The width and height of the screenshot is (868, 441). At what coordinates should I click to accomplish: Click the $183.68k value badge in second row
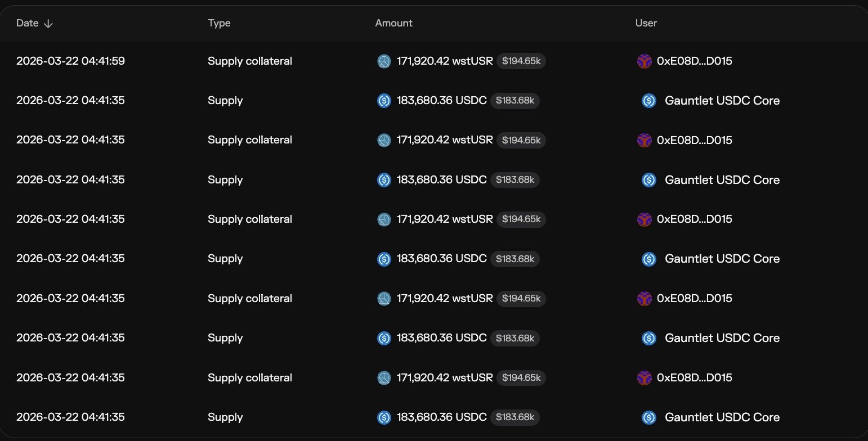pyautogui.click(x=514, y=101)
